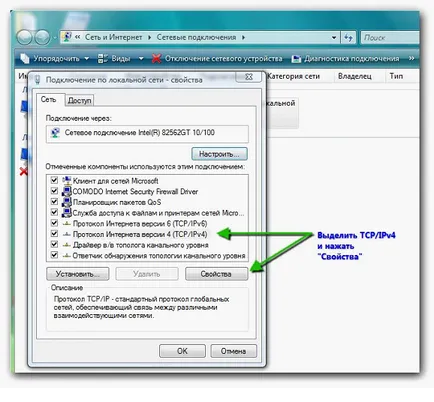Switch to the Доступ tab
This screenshot has width=434, height=402.
point(79,100)
